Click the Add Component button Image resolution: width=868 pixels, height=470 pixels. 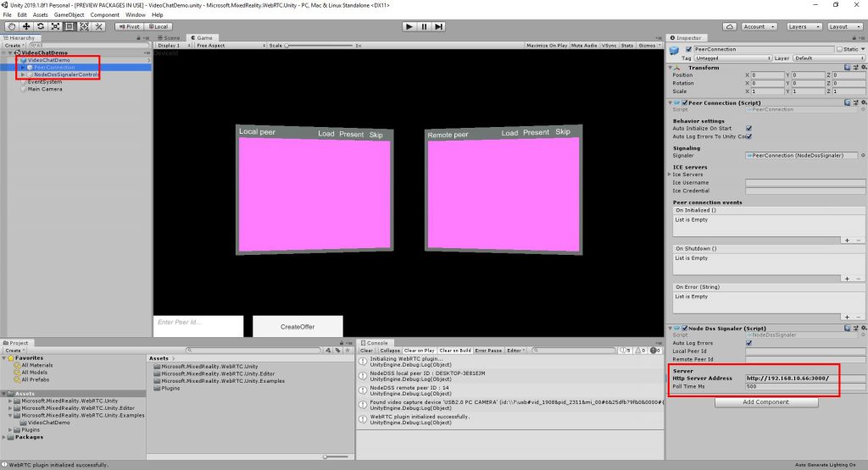pyautogui.click(x=766, y=402)
